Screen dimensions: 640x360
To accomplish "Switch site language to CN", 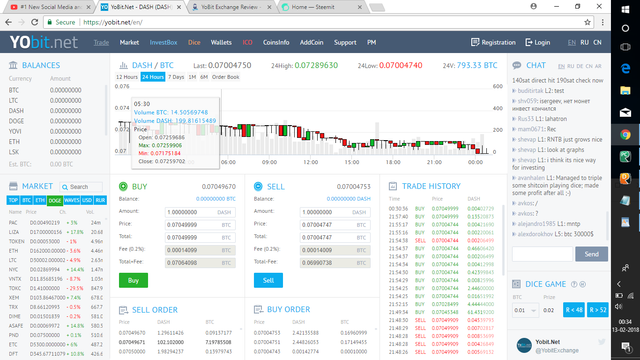I will coord(598,42).
